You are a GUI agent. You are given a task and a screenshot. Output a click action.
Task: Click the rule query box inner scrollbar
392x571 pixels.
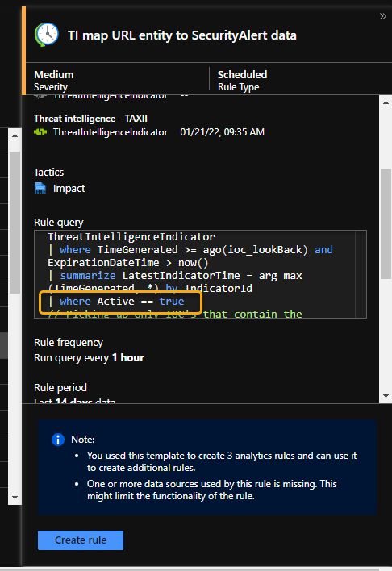click(x=361, y=274)
